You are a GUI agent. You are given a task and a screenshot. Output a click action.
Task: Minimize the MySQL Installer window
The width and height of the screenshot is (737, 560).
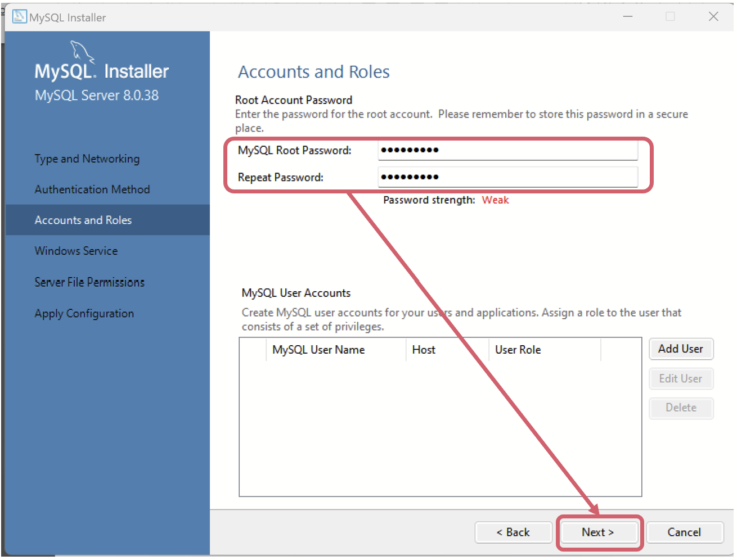tap(628, 17)
